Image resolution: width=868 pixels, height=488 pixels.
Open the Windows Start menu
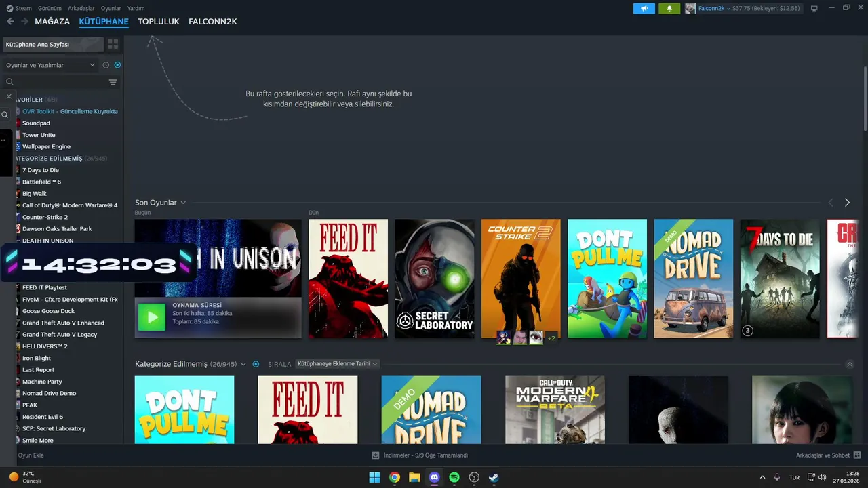tap(374, 477)
